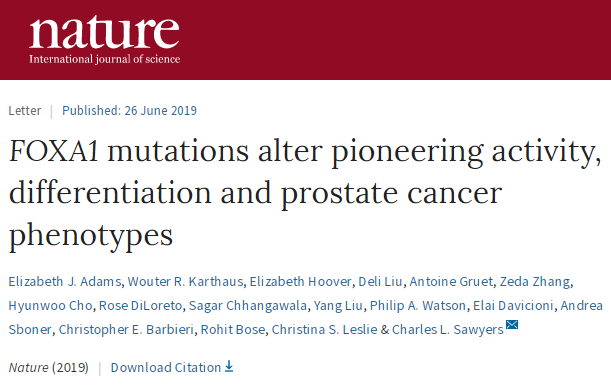
Task: Click the nature journal logo
Action: tap(104, 40)
